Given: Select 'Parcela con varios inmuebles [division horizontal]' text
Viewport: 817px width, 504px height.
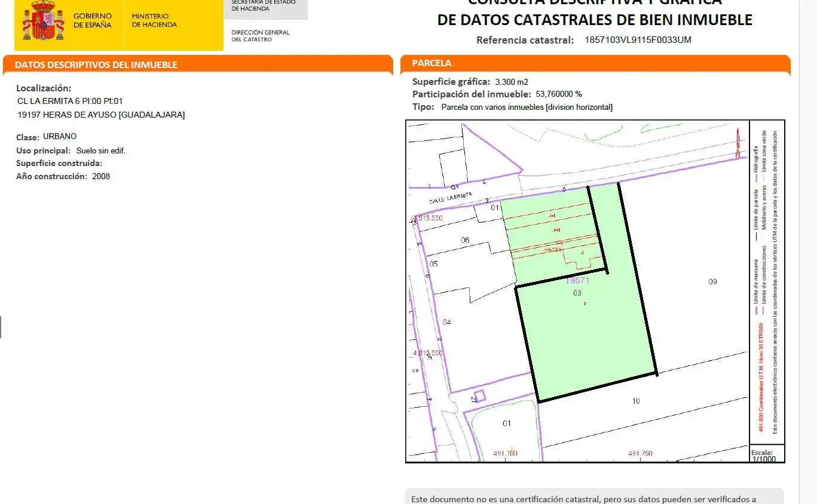Looking at the screenshot, I should [527, 107].
